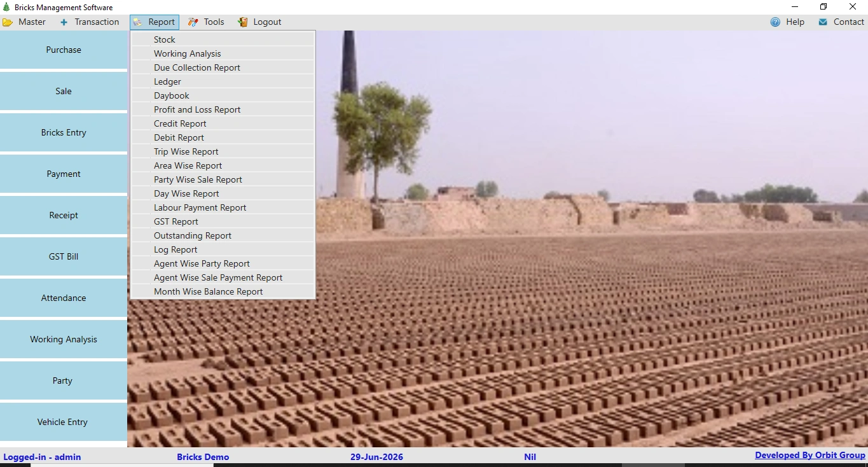Screen dimensions: 868x467
Task: Click the Master folder icon
Action: click(x=8, y=22)
